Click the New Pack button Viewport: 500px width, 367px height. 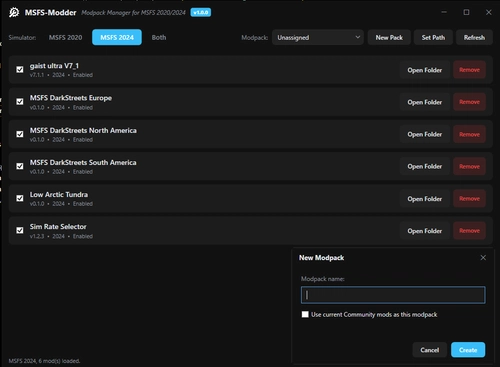click(389, 37)
